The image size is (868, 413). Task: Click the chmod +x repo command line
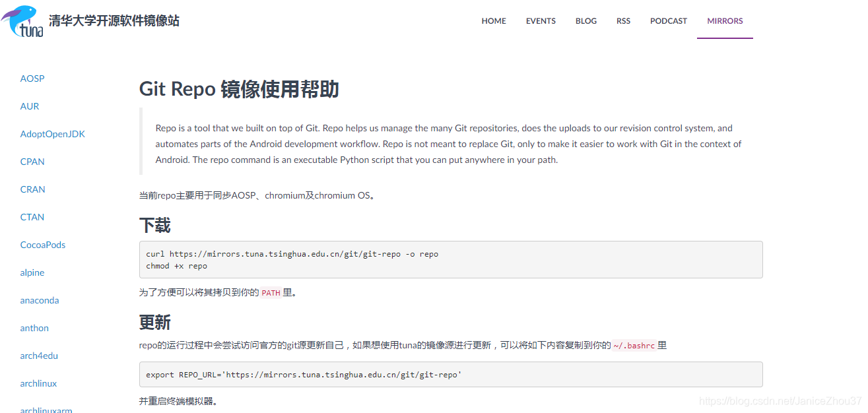point(176,266)
